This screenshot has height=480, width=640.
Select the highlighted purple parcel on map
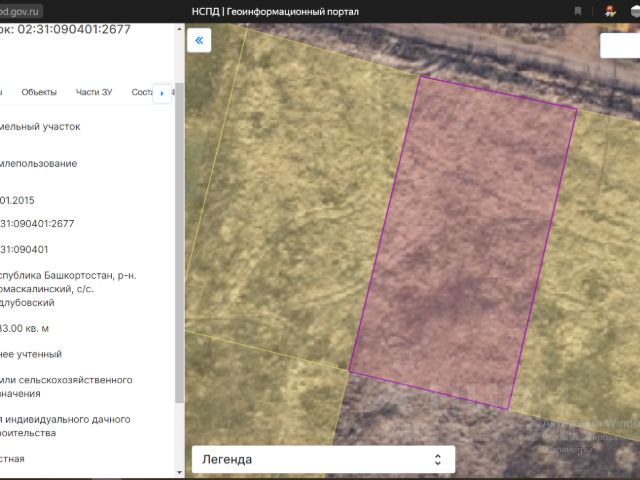(462, 243)
